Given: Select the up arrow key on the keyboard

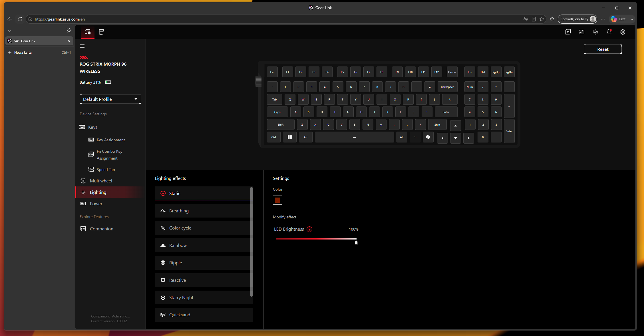Looking at the screenshot, I should click(x=456, y=126).
